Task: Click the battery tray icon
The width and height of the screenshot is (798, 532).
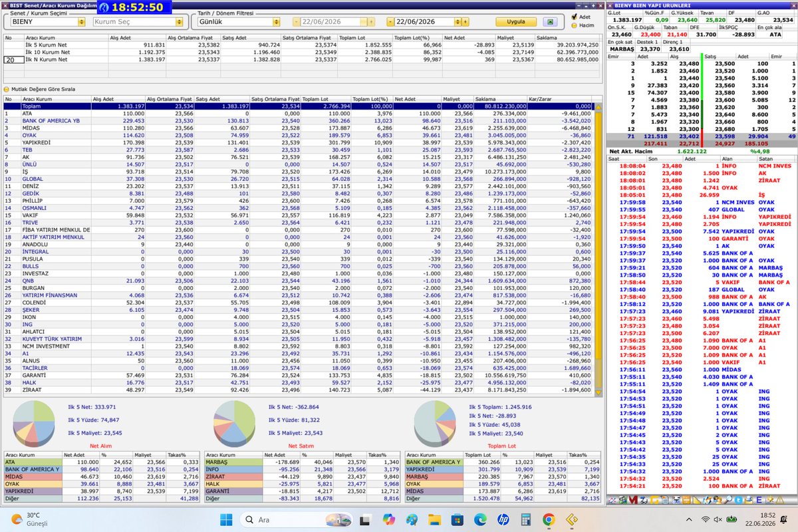Action: 732,519
